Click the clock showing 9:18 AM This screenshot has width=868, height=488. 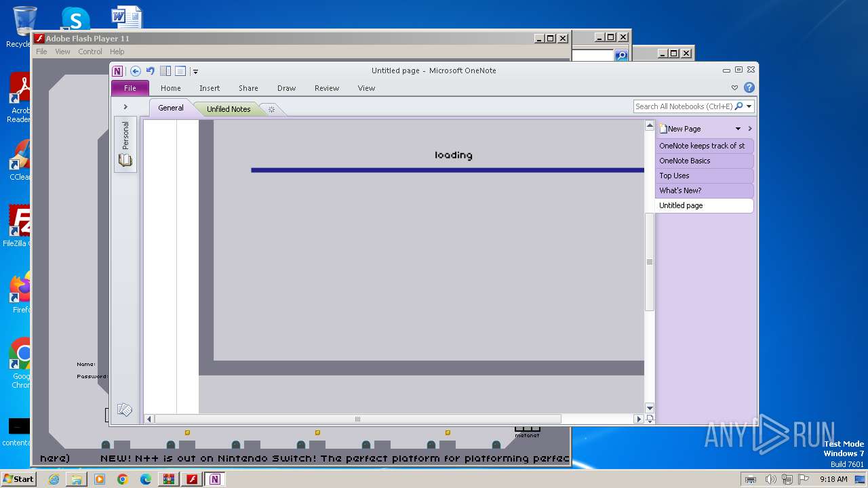pos(833,479)
